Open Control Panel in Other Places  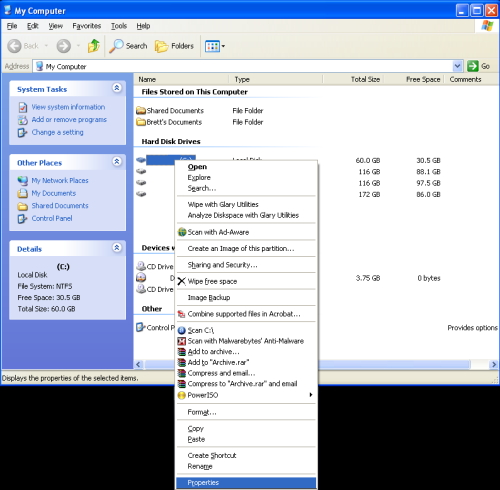point(52,218)
